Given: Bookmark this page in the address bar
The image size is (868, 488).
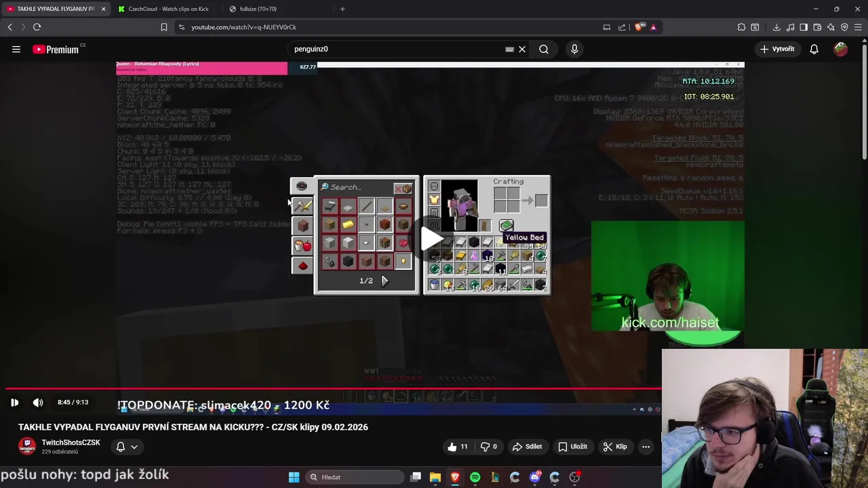Looking at the screenshot, I should 163,27.
